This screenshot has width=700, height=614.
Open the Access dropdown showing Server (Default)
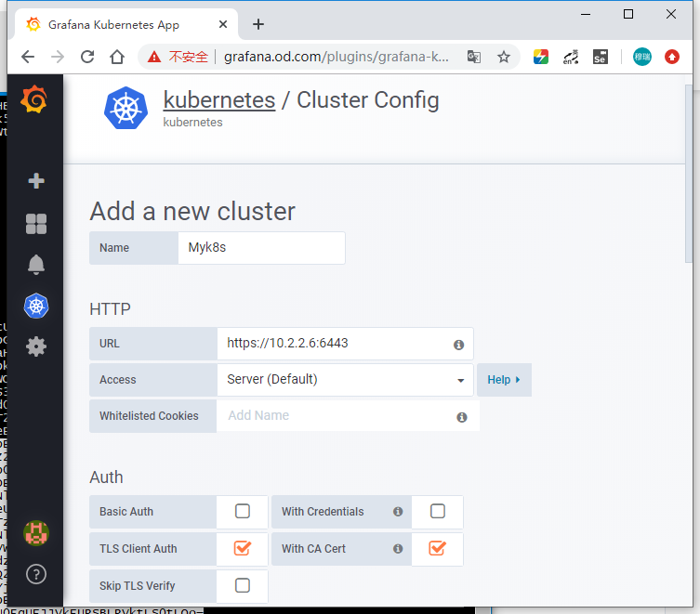[x=345, y=380]
